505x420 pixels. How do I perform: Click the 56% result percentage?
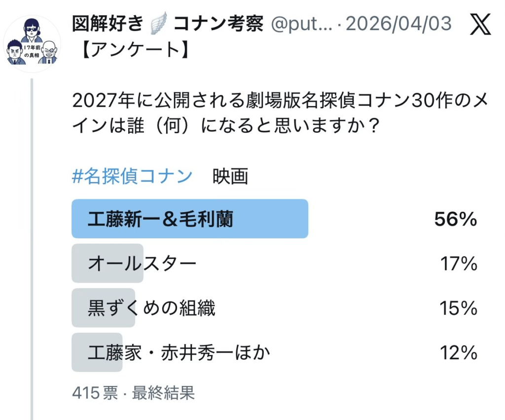(x=455, y=219)
